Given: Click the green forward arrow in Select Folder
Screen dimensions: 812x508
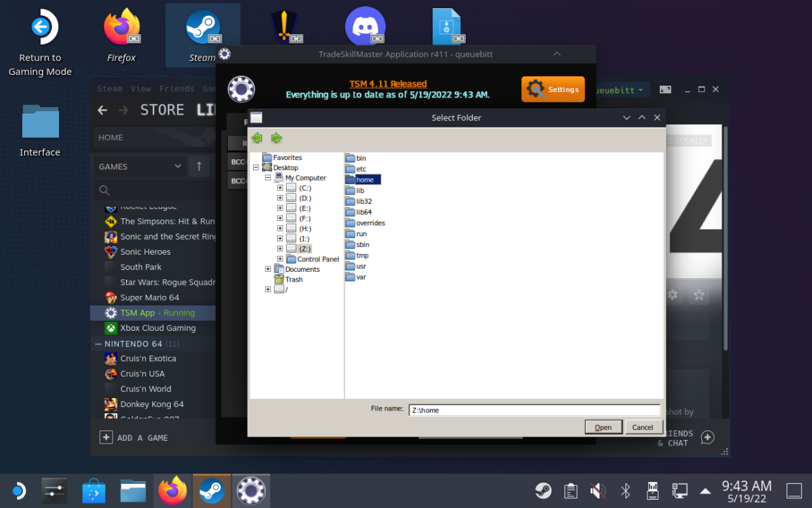Looking at the screenshot, I should point(276,138).
